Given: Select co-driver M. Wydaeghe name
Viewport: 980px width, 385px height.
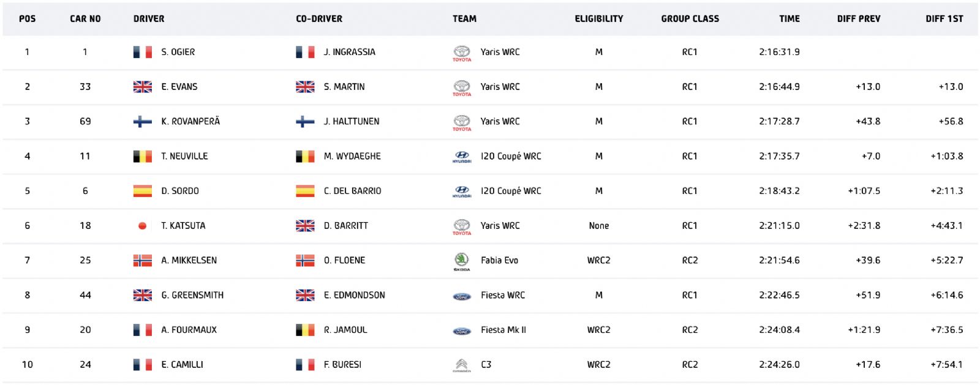Looking at the screenshot, I should coord(352,156).
